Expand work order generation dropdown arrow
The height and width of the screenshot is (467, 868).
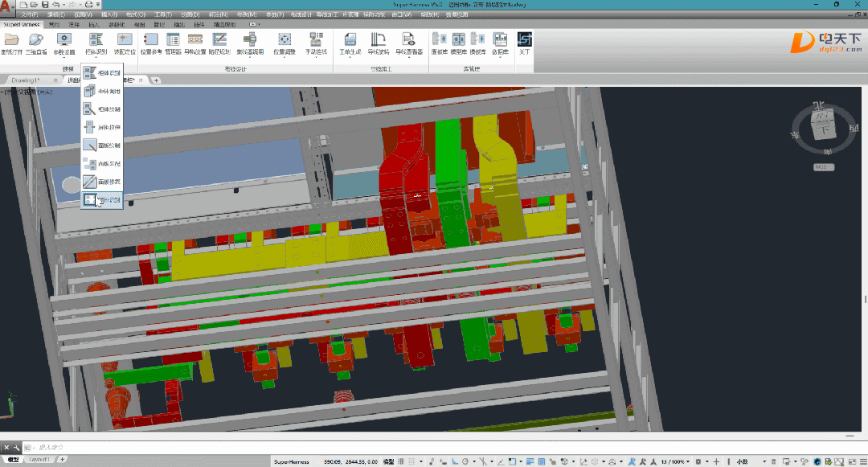(350, 56)
